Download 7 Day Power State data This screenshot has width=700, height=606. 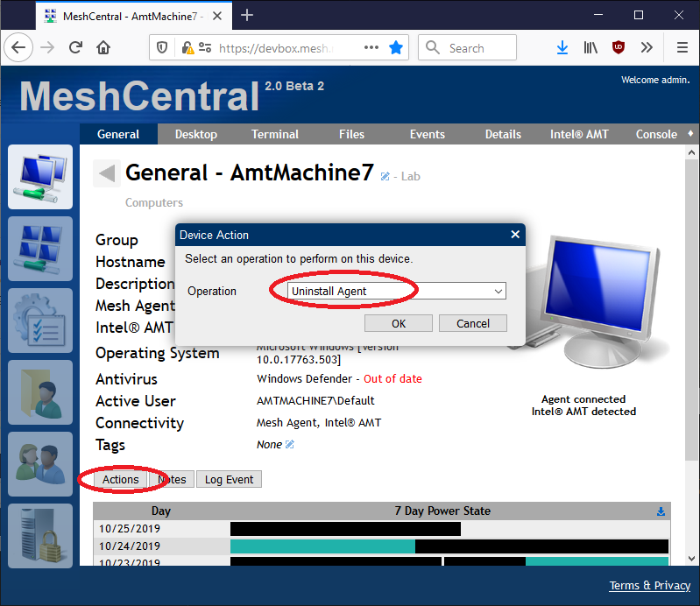(661, 511)
